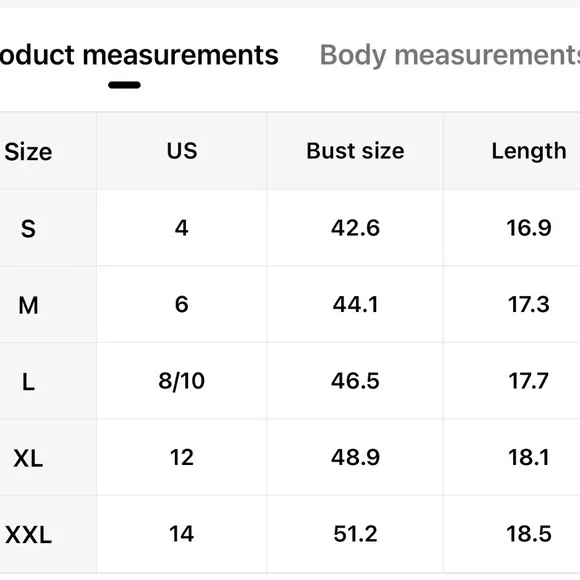The image size is (580, 580).
Task: Click the 18.5 length value
Action: [529, 534]
